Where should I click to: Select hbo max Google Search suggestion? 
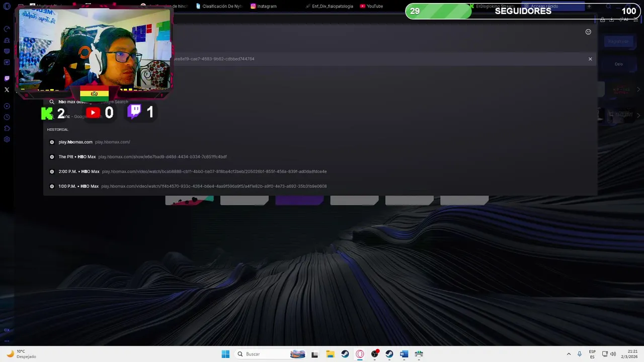[x=320, y=102]
